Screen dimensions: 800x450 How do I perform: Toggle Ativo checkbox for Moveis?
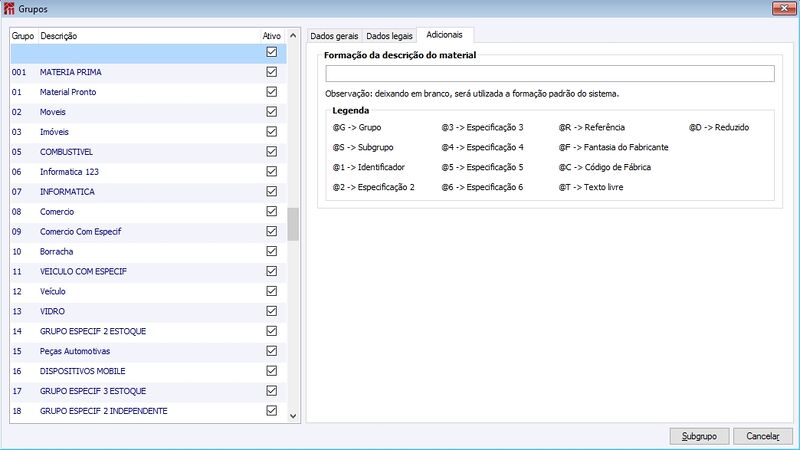pyautogui.click(x=271, y=112)
